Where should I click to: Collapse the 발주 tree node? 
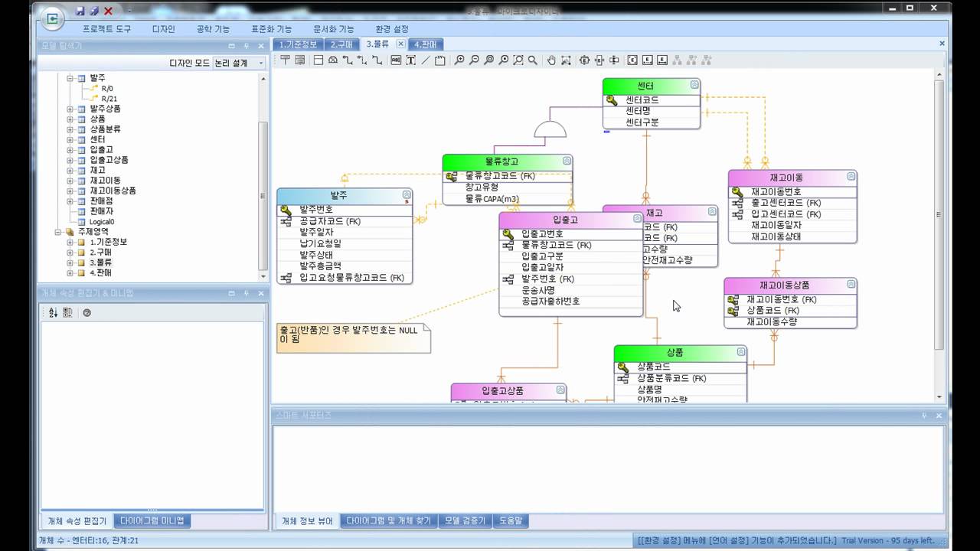[x=70, y=78]
